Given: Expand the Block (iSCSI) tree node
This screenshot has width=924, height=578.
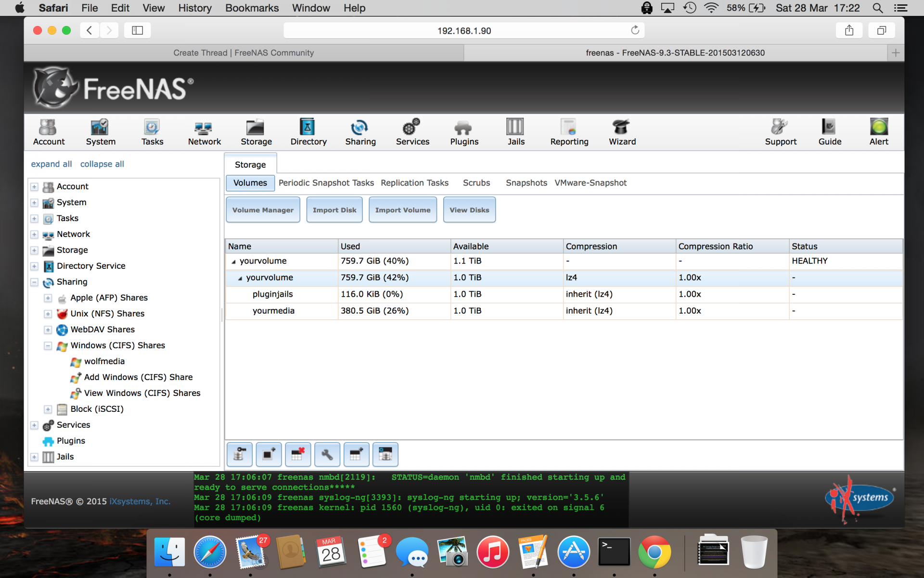Looking at the screenshot, I should point(48,409).
